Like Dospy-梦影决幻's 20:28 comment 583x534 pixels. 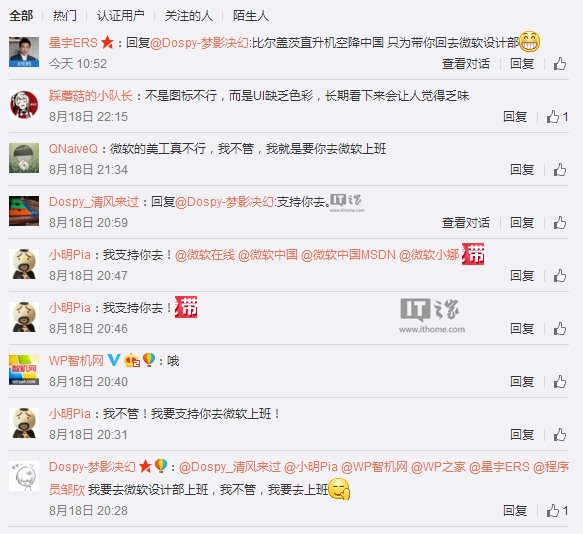click(x=553, y=511)
